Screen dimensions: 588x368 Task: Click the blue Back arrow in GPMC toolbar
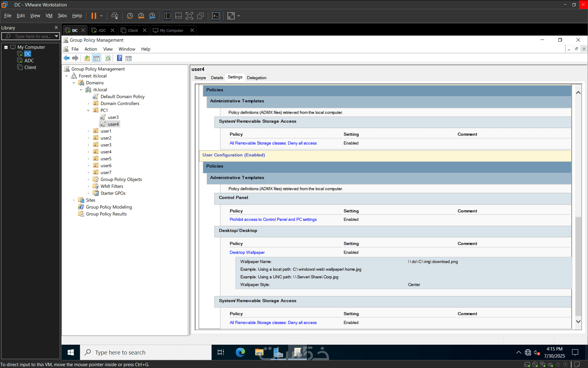(x=66, y=58)
